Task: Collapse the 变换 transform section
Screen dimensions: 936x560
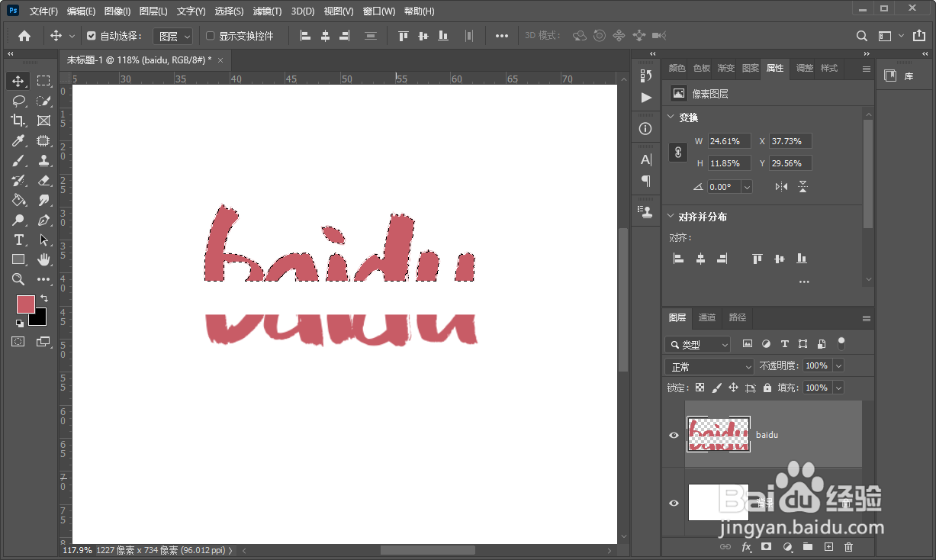Action: (671, 117)
